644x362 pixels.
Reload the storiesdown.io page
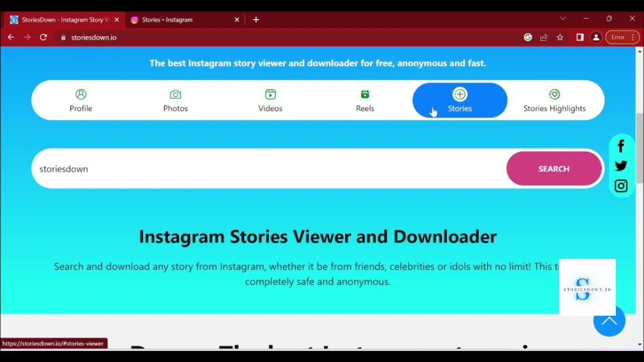pyautogui.click(x=44, y=38)
